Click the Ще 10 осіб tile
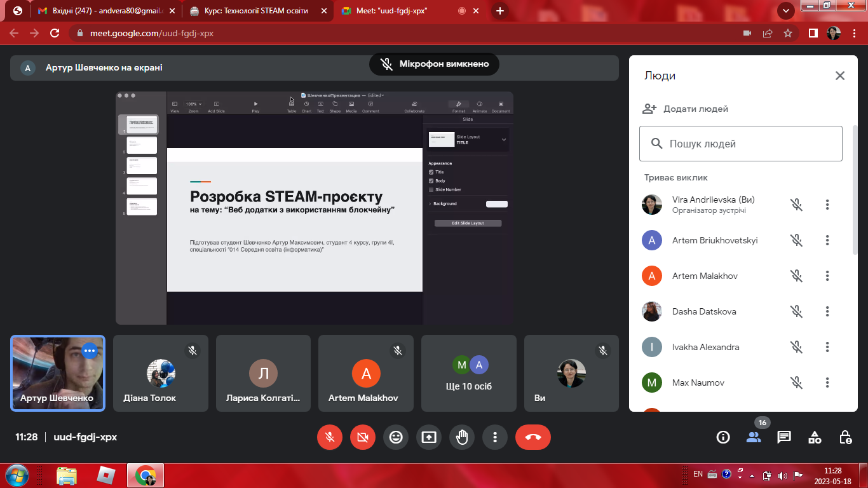 (x=468, y=374)
